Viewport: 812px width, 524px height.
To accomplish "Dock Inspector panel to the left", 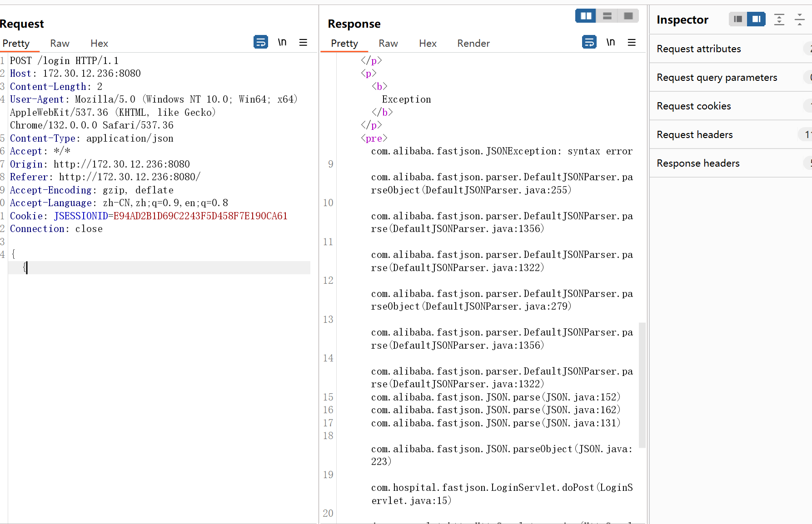I will coord(738,19).
